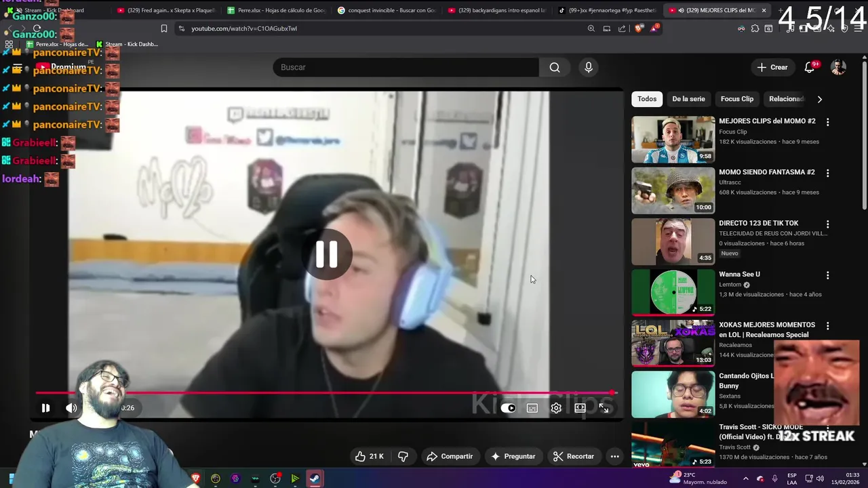Click the large pause overlay on the video
The image size is (868, 488).
click(327, 255)
